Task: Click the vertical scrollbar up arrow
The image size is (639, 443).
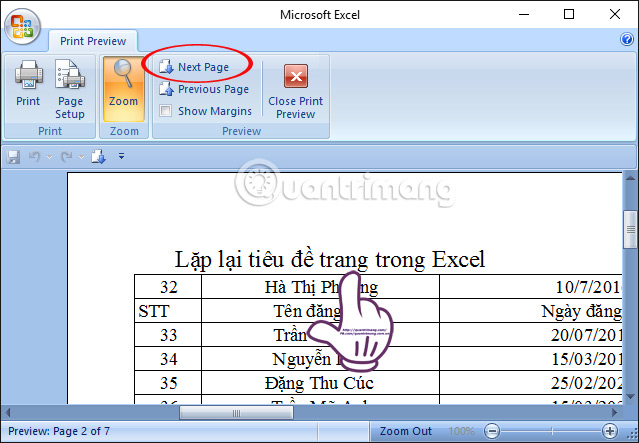Action: (x=630, y=178)
